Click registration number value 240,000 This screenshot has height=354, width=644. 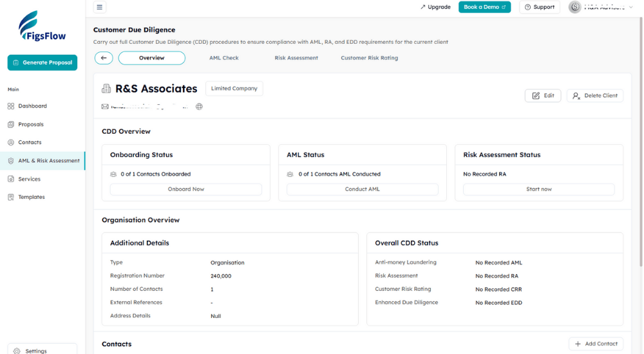coord(221,276)
